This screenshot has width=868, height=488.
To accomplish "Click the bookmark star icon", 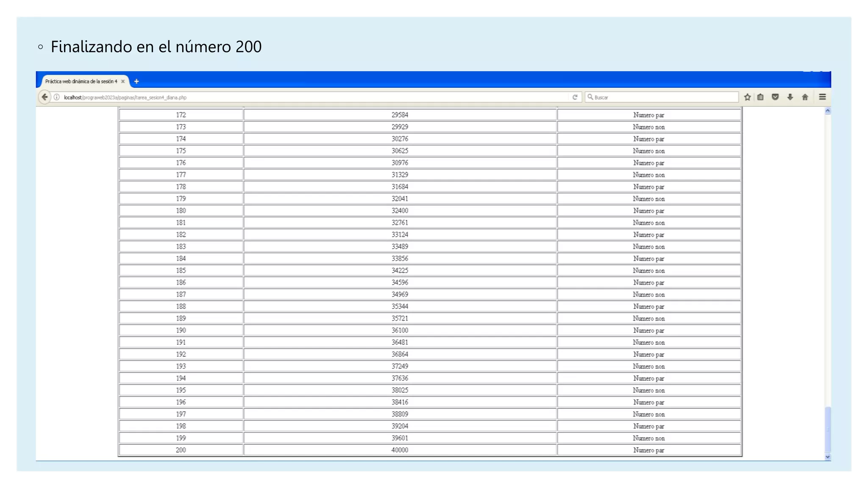I will [747, 97].
